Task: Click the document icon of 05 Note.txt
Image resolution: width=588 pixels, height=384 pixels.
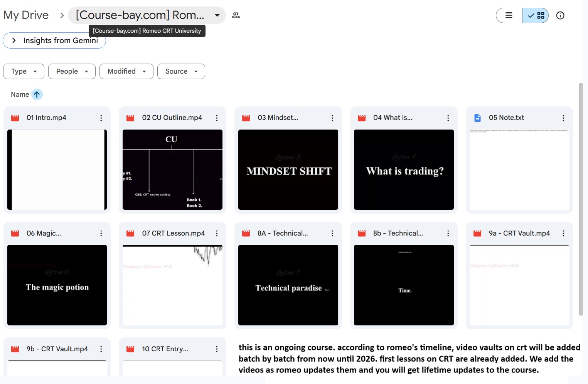Action: click(x=477, y=118)
